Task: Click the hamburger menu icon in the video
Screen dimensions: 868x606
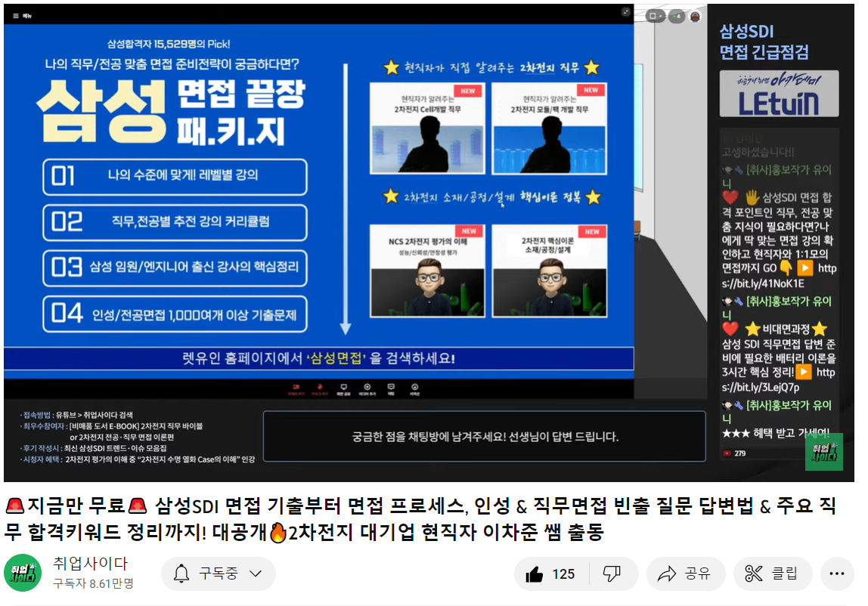Action: coord(16,15)
